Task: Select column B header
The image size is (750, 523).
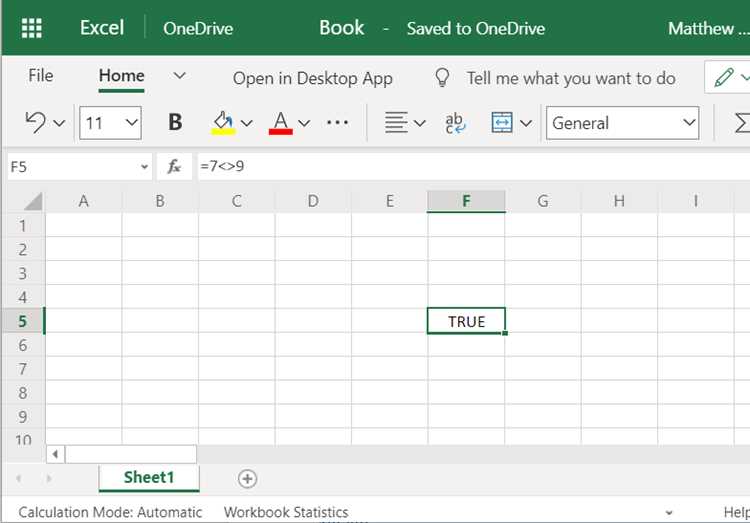Action: point(160,201)
